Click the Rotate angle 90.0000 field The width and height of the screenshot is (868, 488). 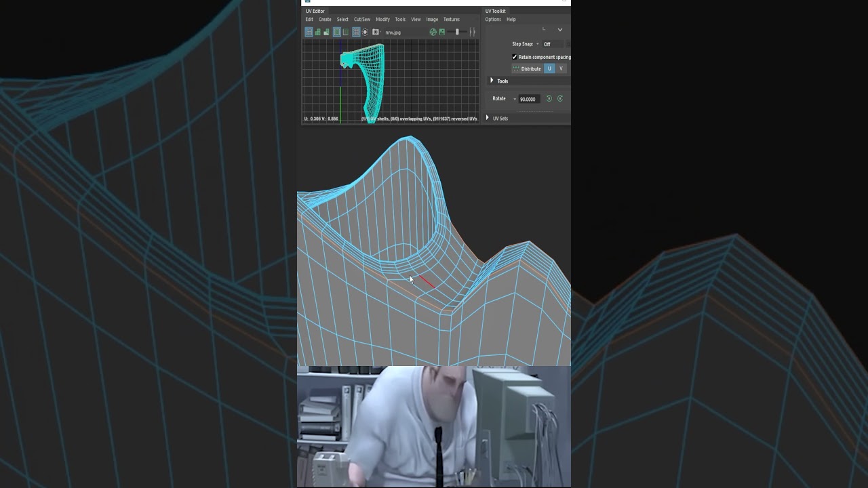click(x=530, y=99)
